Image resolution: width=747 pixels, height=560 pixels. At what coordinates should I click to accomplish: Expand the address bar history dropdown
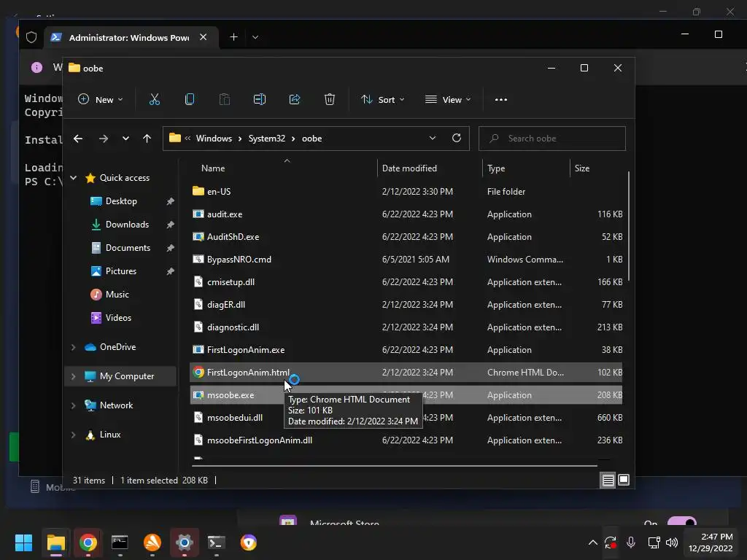[x=432, y=138]
